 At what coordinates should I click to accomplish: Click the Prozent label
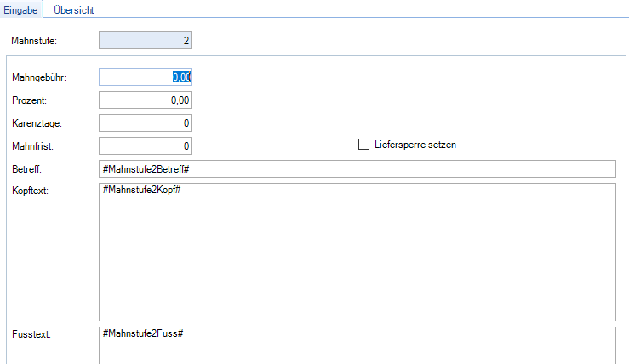tap(30, 100)
